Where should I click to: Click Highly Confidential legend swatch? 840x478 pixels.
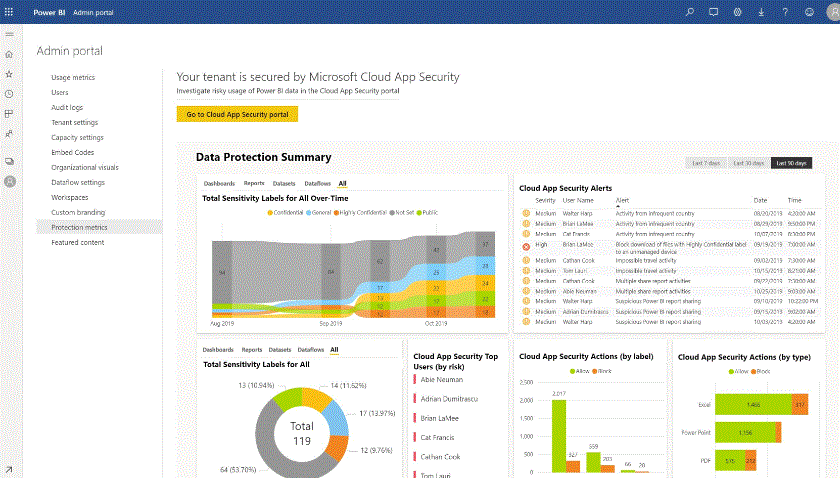(336, 213)
